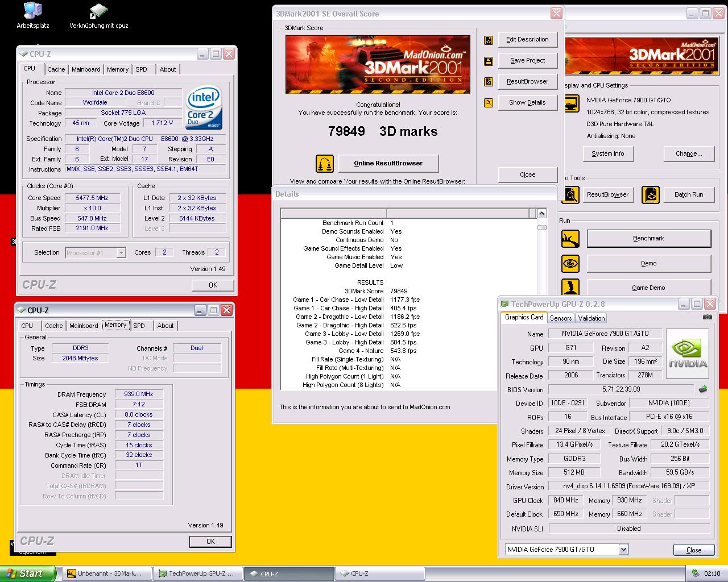The height and width of the screenshot is (582, 728).
Task: Select second CPU-Z taskbar button
Action: coord(379,573)
